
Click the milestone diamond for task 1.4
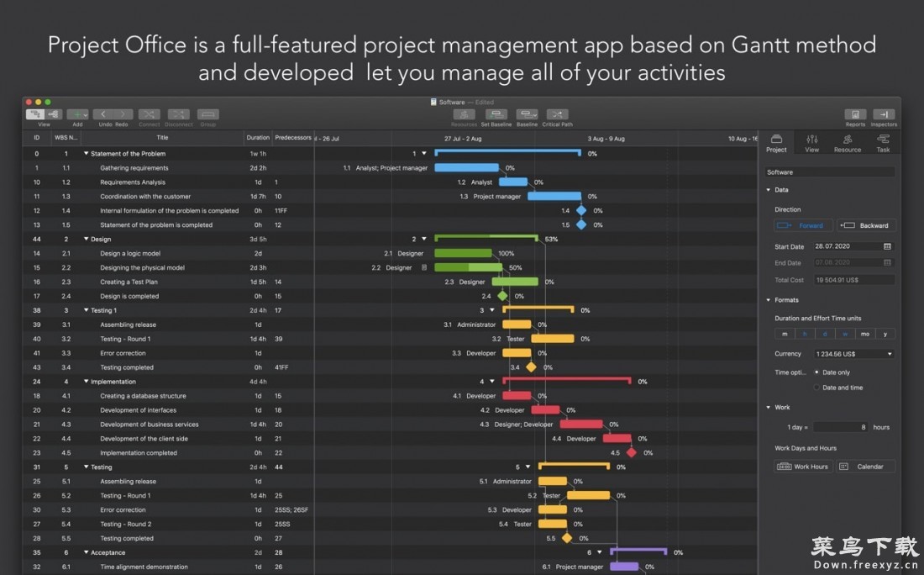(x=581, y=210)
